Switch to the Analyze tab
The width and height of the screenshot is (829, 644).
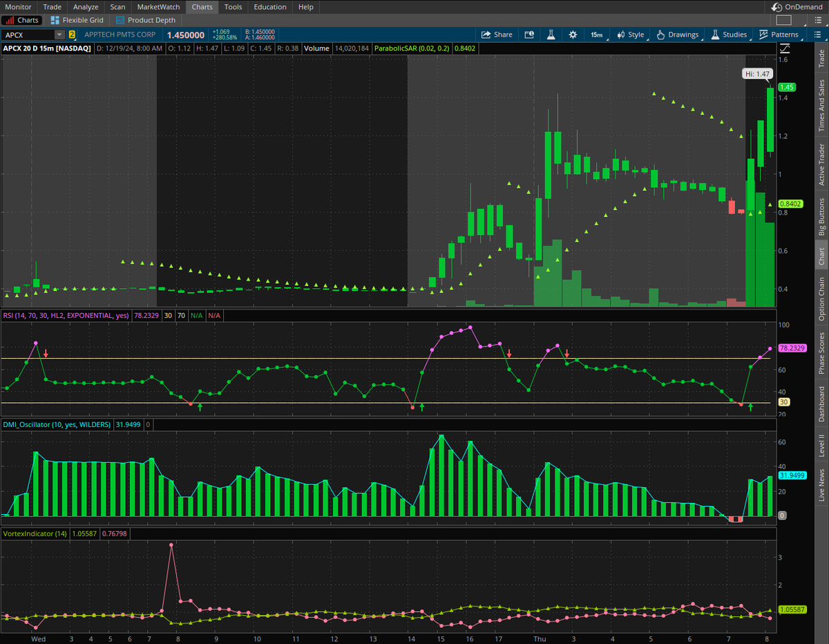click(86, 7)
